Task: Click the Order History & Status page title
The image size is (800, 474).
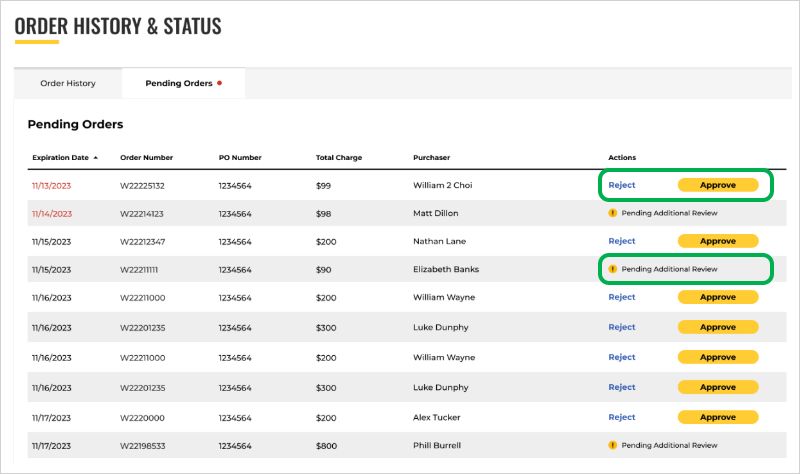Action: tap(118, 26)
